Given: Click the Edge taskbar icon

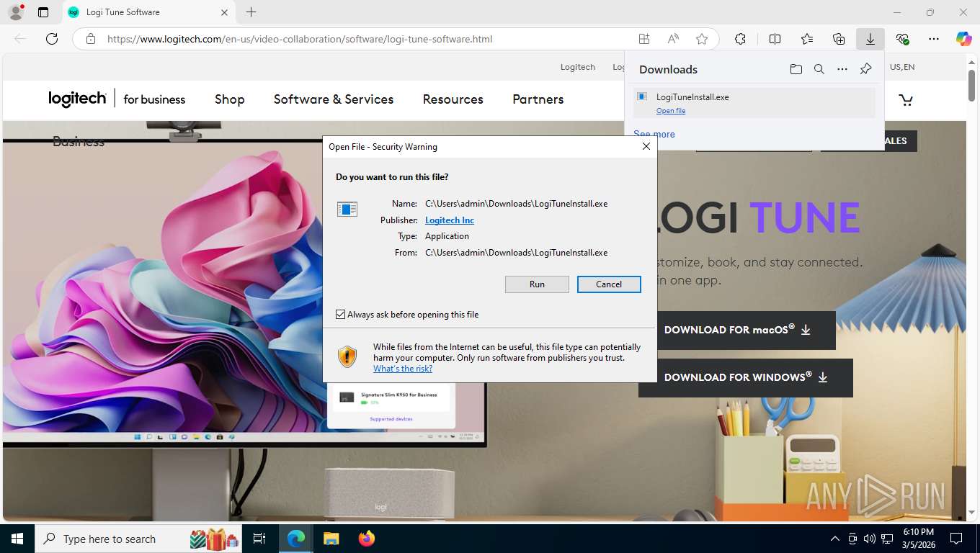Looking at the screenshot, I should pos(296,539).
